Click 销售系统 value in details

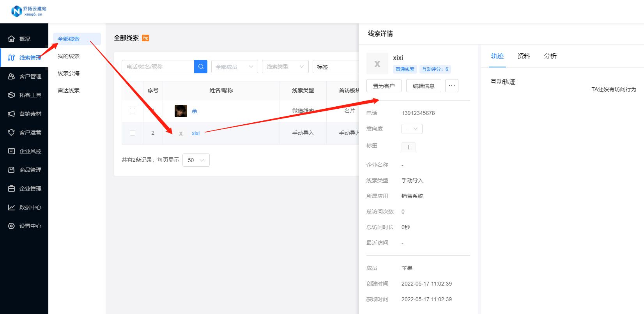(412, 196)
